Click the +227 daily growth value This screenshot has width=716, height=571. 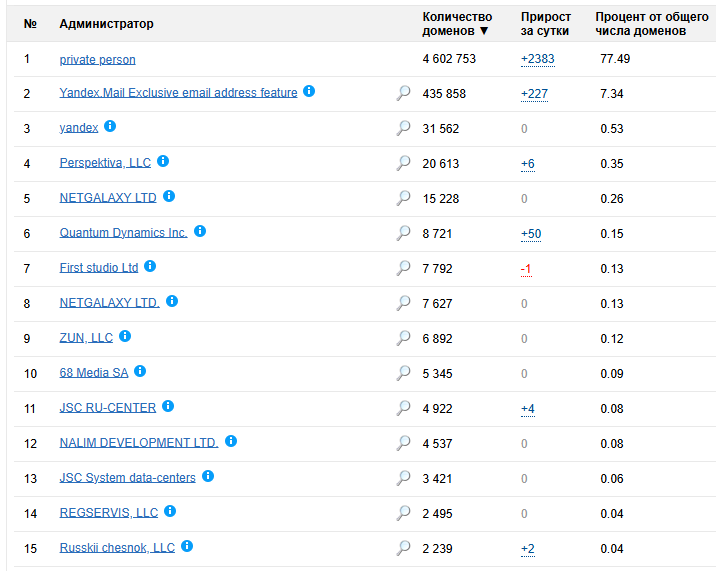click(534, 94)
